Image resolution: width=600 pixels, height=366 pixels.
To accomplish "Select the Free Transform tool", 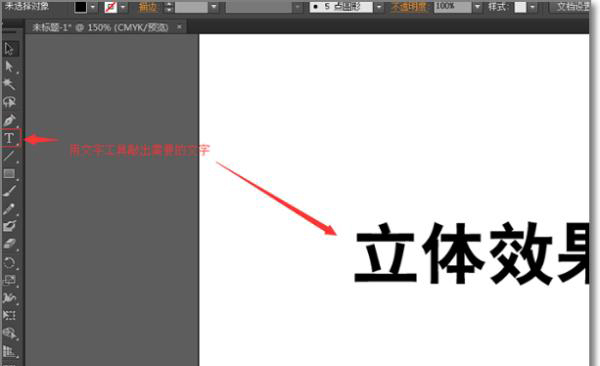I will 10,315.
